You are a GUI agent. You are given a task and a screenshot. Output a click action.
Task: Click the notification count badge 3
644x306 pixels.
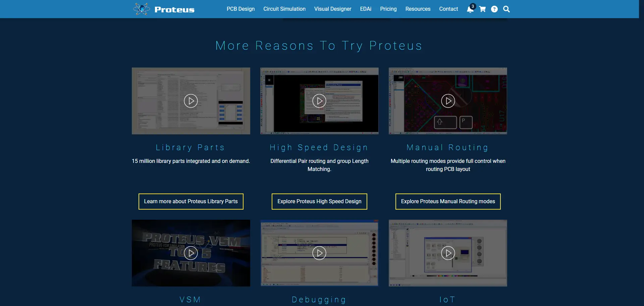[473, 6]
